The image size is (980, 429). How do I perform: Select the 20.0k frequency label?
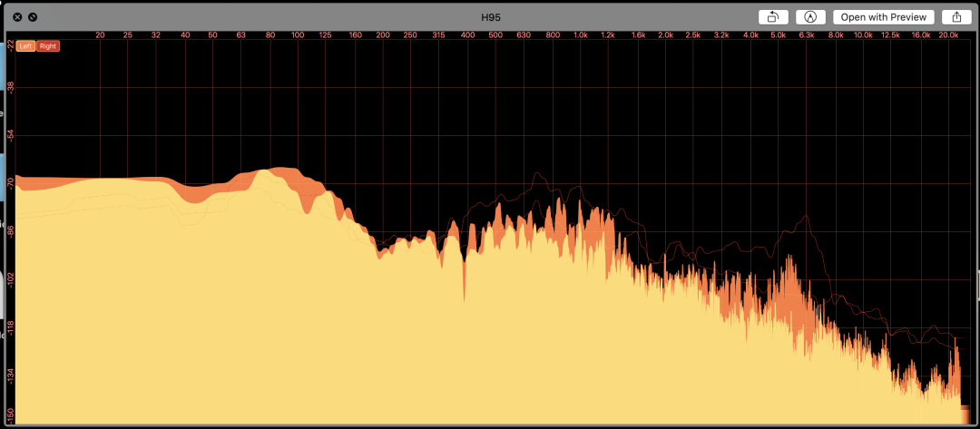947,34
